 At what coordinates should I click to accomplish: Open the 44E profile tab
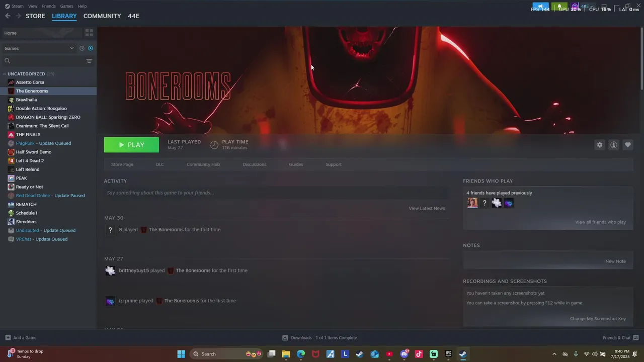pos(133,16)
